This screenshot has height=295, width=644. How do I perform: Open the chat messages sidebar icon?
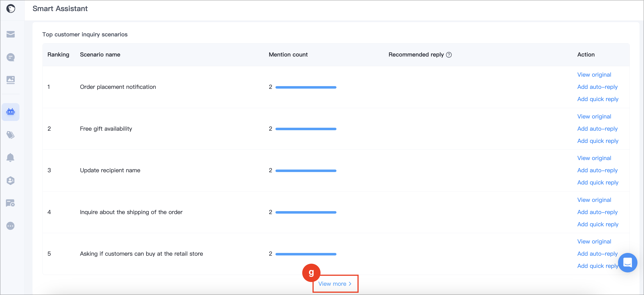click(x=10, y=57)
